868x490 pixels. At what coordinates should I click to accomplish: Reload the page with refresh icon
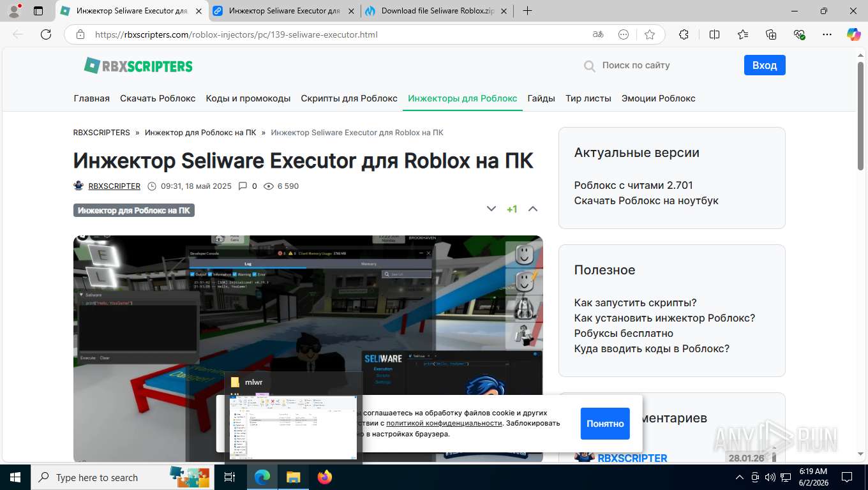click(46, 34)
